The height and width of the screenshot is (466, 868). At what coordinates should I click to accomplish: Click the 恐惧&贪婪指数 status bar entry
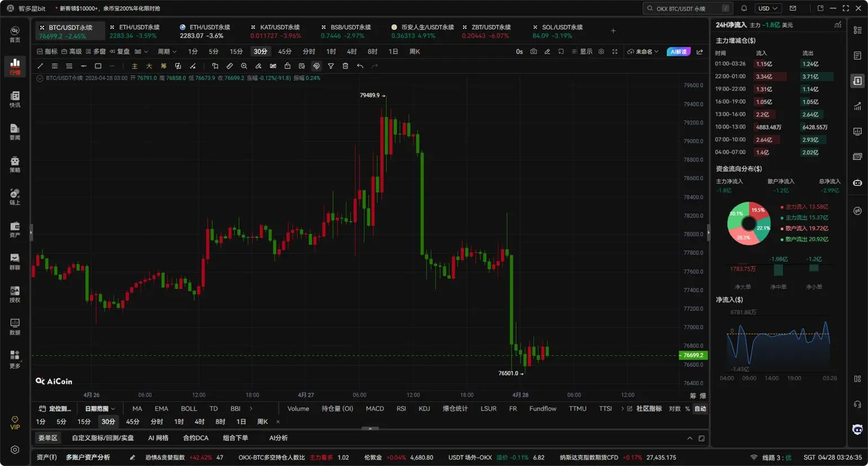coord(184,458)
